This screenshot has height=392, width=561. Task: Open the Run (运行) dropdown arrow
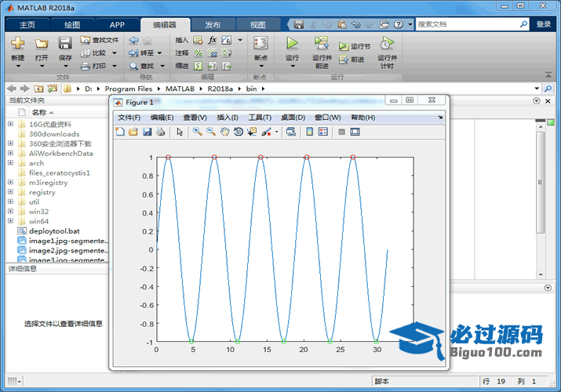(293, 66)
